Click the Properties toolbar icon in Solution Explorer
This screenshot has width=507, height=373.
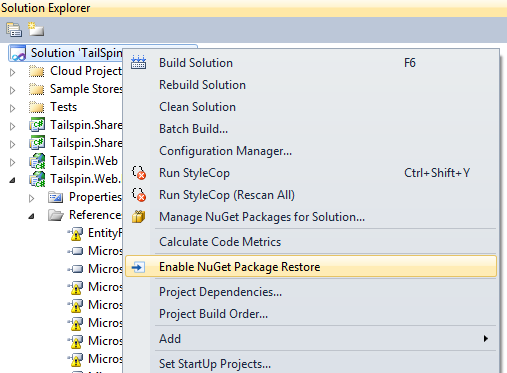click(14, 30)
